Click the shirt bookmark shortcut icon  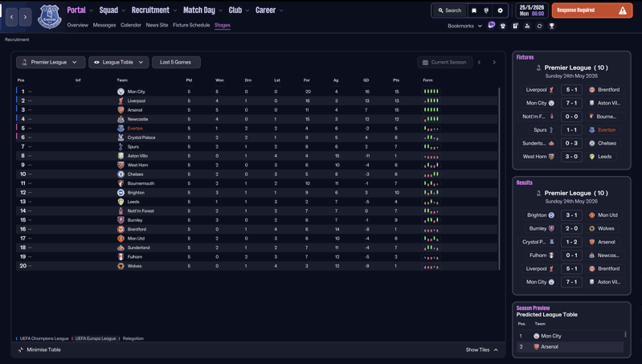[503, 26]
